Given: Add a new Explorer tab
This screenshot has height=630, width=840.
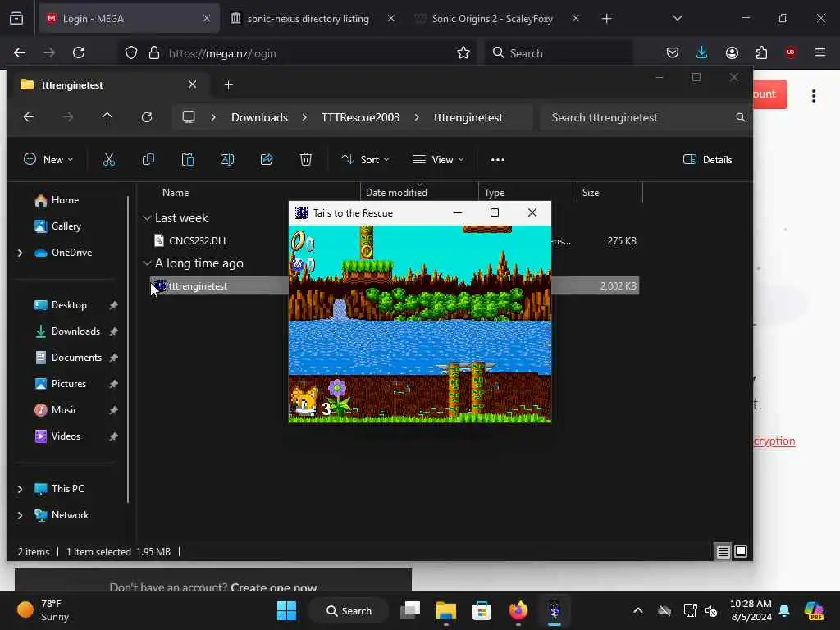Looking at the screenshot, I should coord(228,84).
